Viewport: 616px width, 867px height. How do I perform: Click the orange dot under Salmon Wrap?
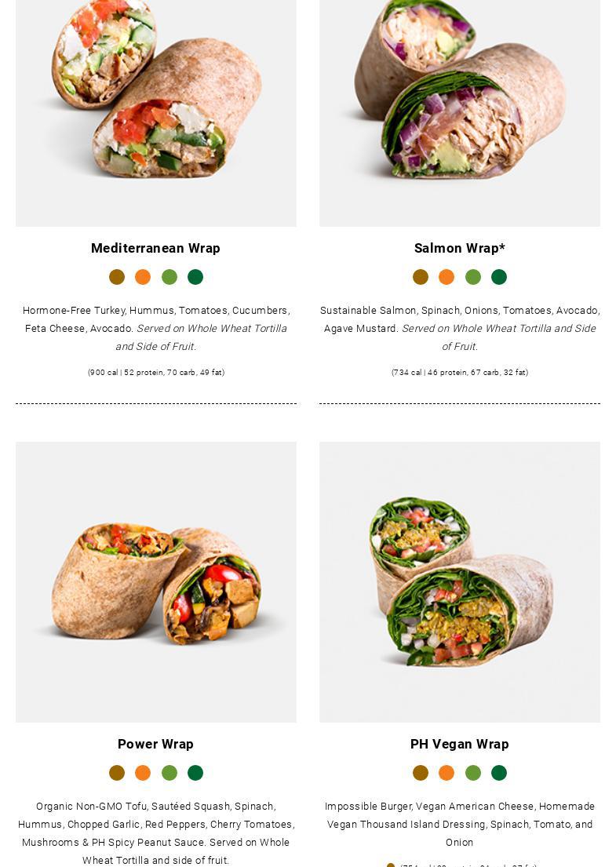(x=447, y=277)
